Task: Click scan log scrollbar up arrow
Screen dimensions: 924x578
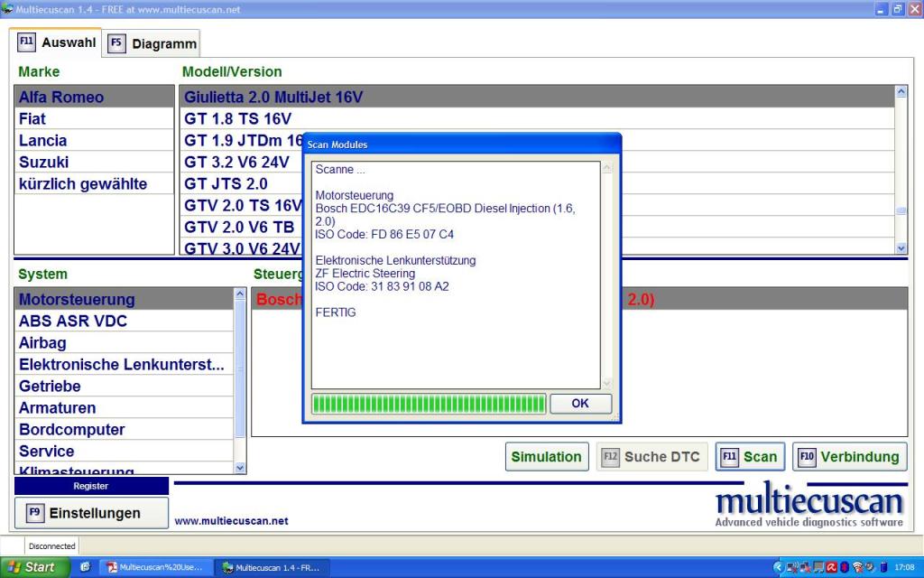Action: click(x=606, y=168)
